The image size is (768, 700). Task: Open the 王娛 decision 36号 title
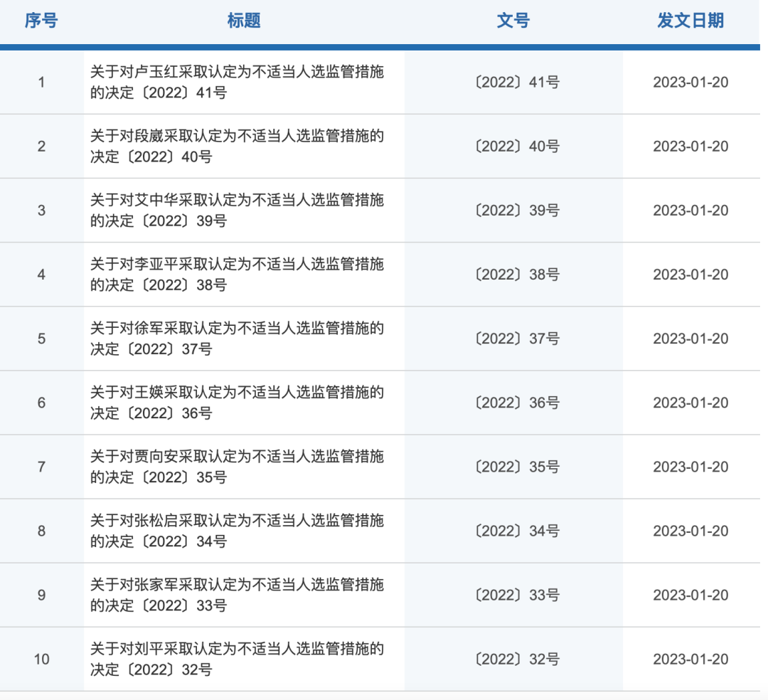coord(237,402)
